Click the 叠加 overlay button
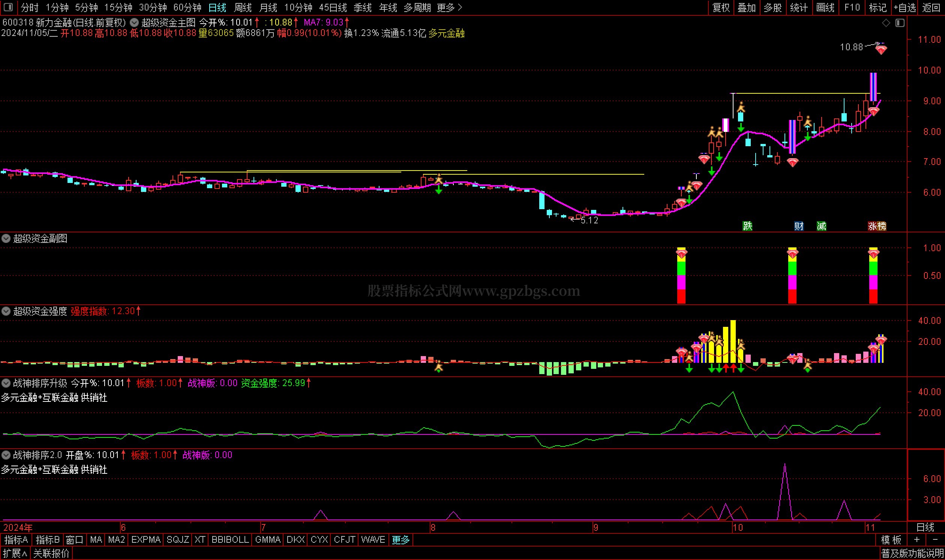This screenshot has width=945, height=560. [747, 7]
